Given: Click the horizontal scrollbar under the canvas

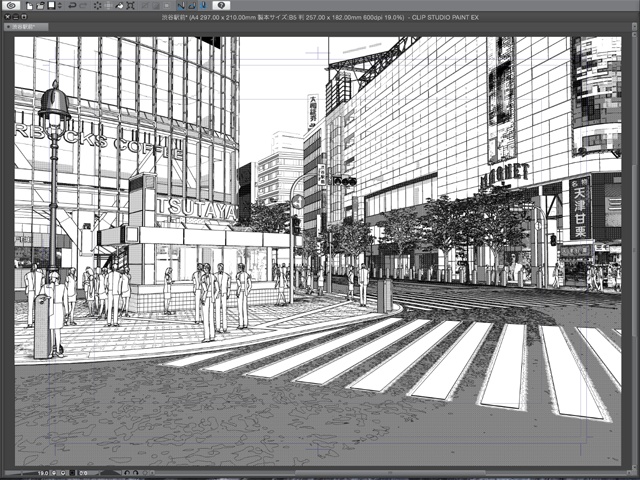Looking at the screenshot, I should (392, 473).
